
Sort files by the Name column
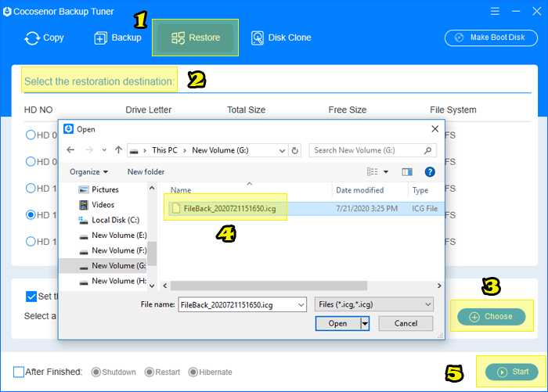pos(181,190)
